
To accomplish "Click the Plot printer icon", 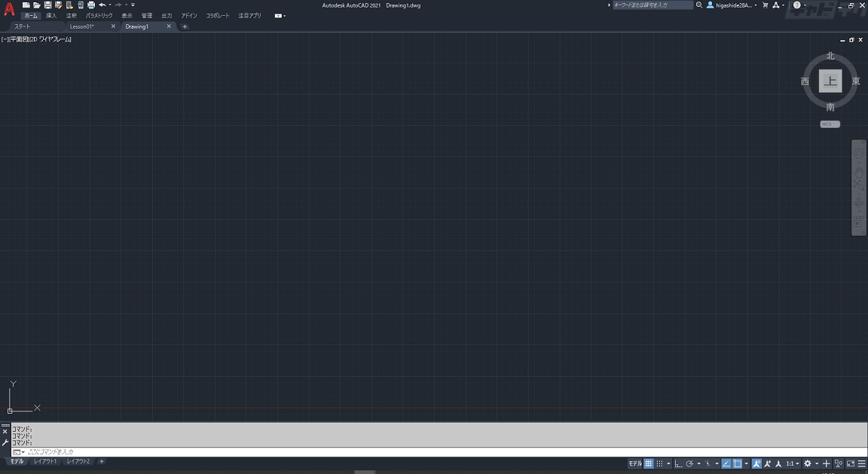I will tap(91, 5).
